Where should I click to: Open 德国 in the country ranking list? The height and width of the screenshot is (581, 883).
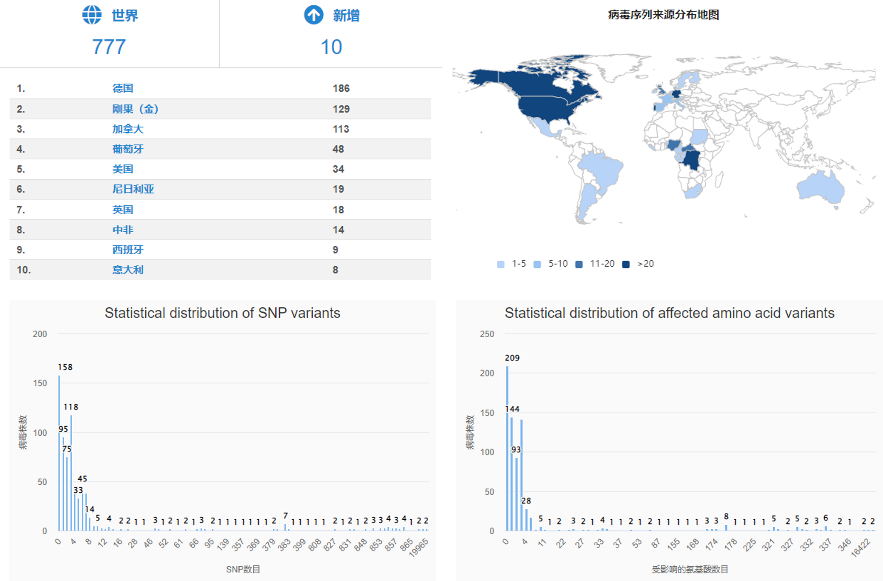(x=123, y=89)
